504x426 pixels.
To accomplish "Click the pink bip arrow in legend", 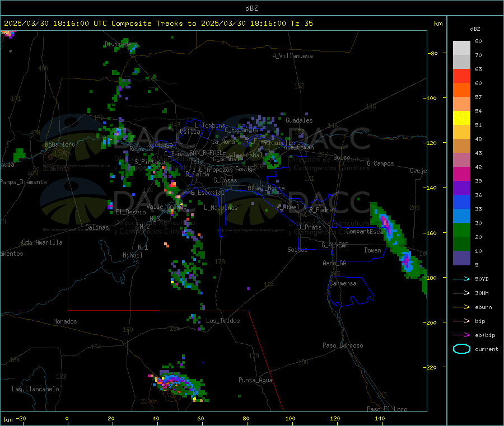I will [461, 321].
